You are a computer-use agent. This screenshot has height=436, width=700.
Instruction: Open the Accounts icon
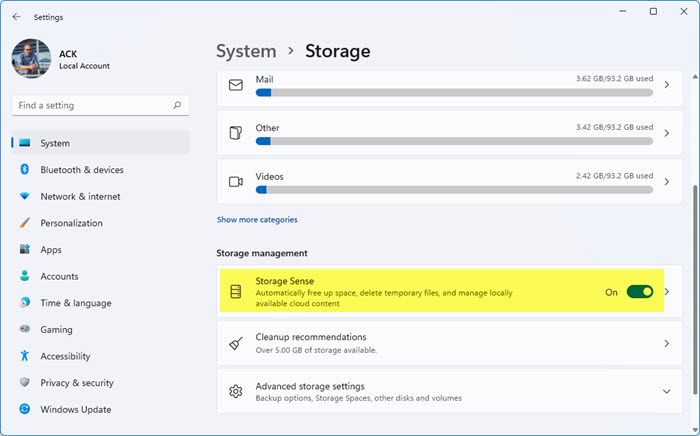pos(25,276)
